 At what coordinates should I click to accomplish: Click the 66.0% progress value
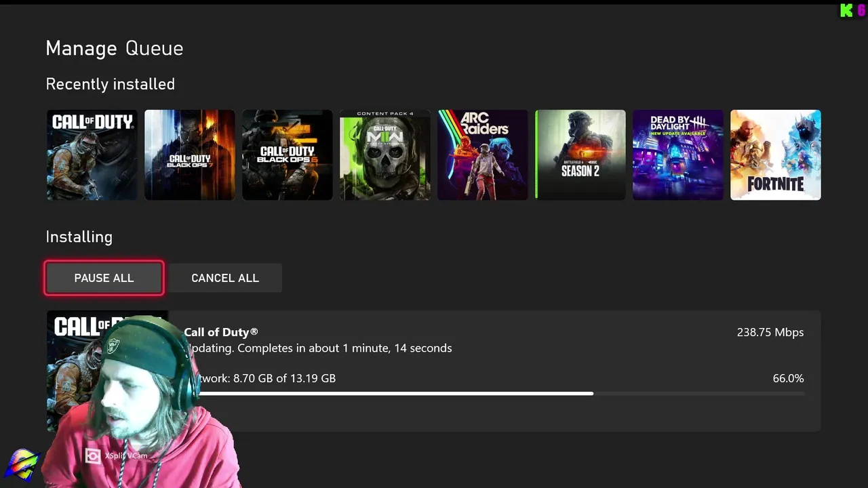click(x=788, y=378)
